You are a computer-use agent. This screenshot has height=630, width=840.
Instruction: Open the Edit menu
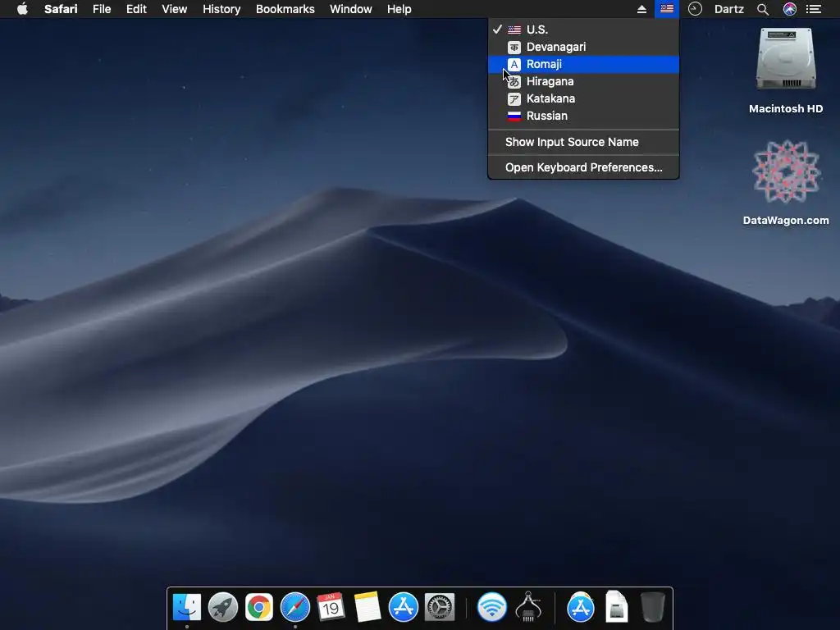tap(136, 9)
